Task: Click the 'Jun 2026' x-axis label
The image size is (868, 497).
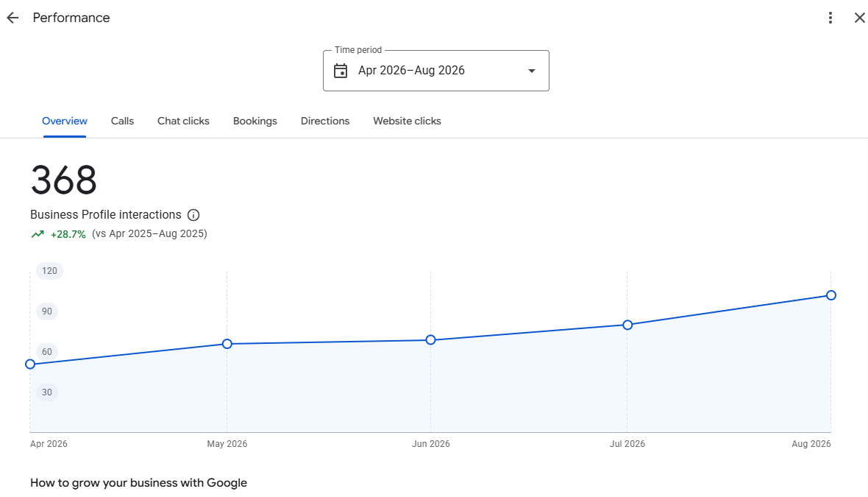Action: [430, 444]
